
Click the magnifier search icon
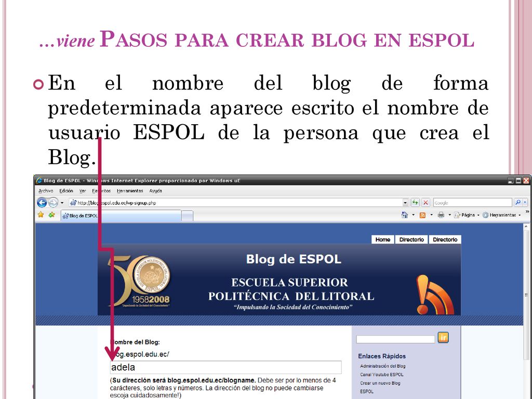(x=518, y=203)
